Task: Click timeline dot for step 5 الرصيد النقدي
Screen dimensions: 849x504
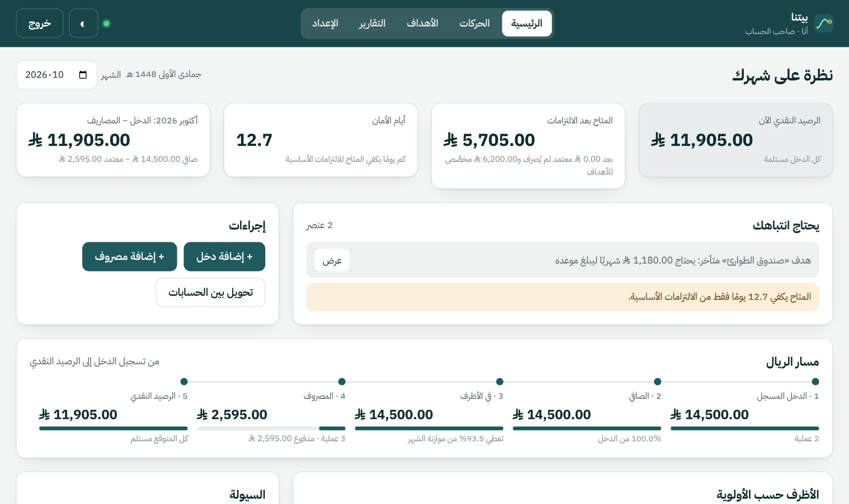Action: (x=184, y=382)
